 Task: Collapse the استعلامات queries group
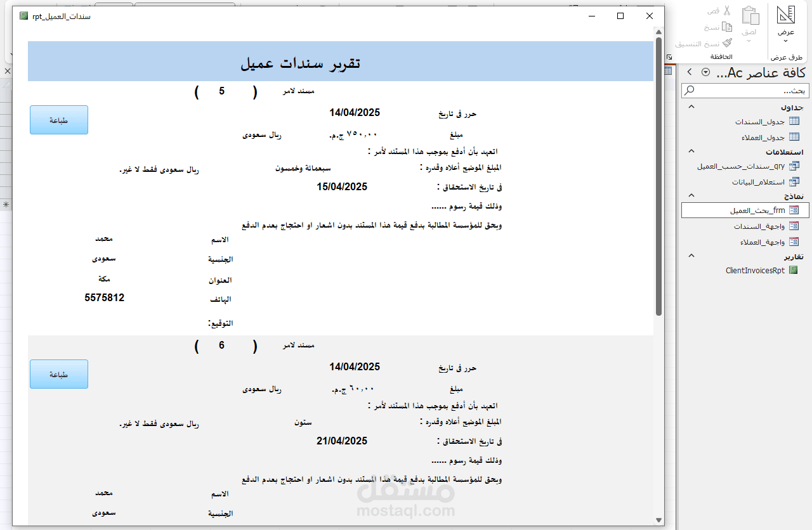tap(691, 152)
